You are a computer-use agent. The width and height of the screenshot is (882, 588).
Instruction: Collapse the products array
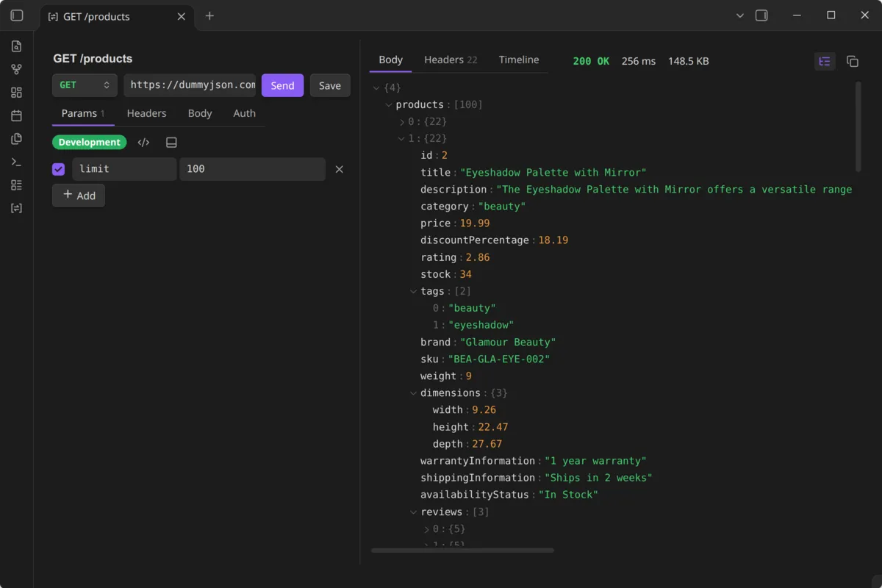pyautogui.click(x=389, y=105)
